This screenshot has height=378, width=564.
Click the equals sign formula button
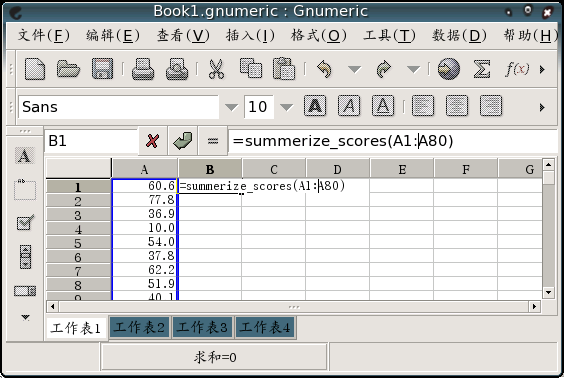[x=213, y=141]
